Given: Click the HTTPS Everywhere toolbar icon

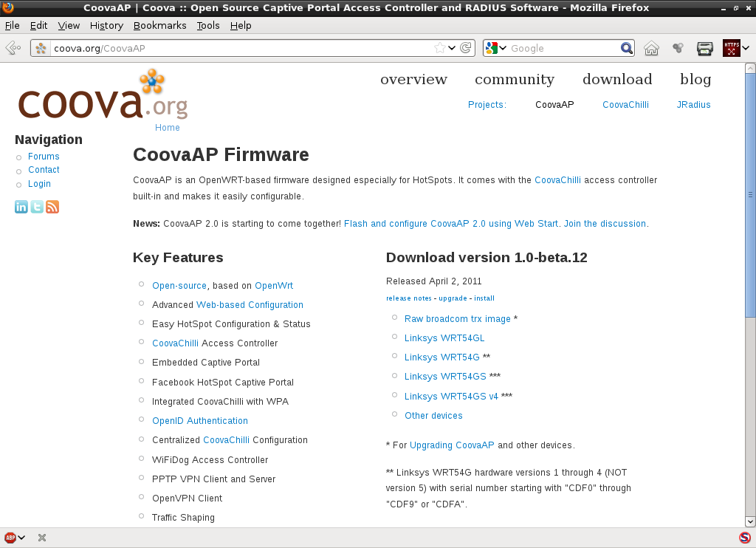Looking at the screenshot, I should tap(731, 48).
